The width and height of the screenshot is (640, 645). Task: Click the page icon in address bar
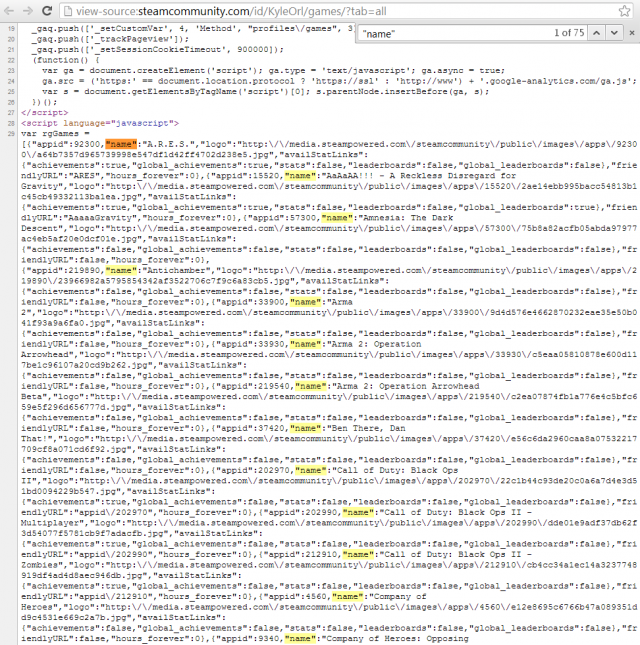pos(68,11)
